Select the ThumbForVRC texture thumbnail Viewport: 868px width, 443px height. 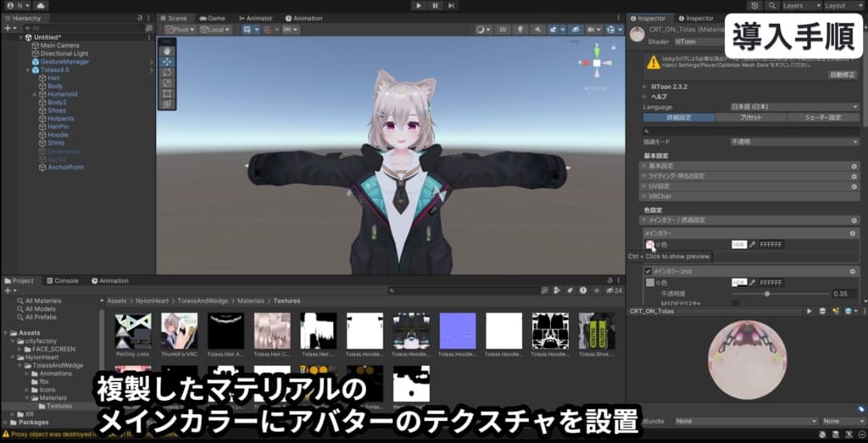coord(179,330)
